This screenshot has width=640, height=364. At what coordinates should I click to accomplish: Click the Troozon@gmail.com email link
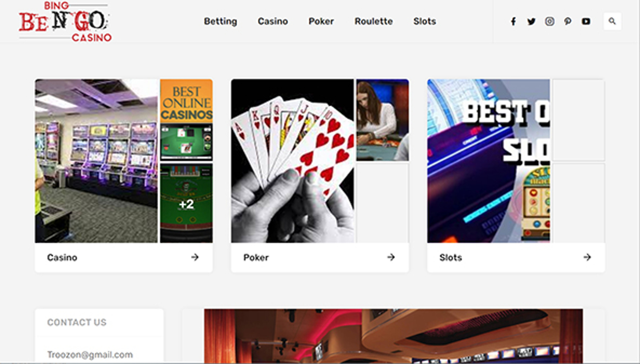point(90,355)
